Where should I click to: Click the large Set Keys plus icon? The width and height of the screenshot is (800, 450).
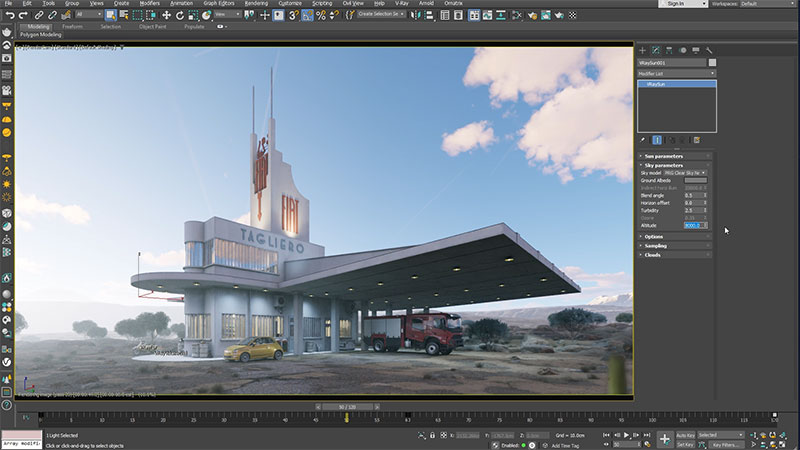tap(664, 439)
